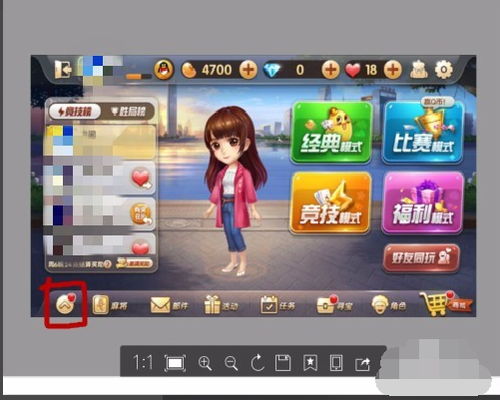Switch to the 竞技榜 tab
500x400 pixels.
coord(75,111)
